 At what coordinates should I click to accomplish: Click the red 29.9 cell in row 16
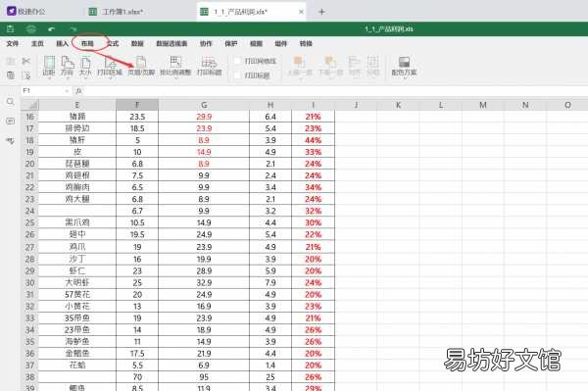[x=204, y=117]
